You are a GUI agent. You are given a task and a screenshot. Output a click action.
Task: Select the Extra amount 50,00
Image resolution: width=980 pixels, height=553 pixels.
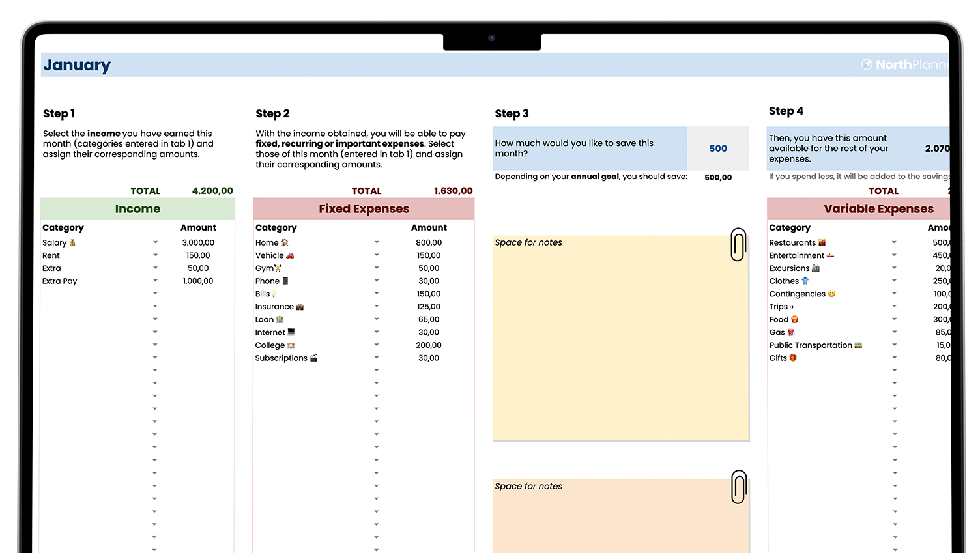[x=198, y=268]
